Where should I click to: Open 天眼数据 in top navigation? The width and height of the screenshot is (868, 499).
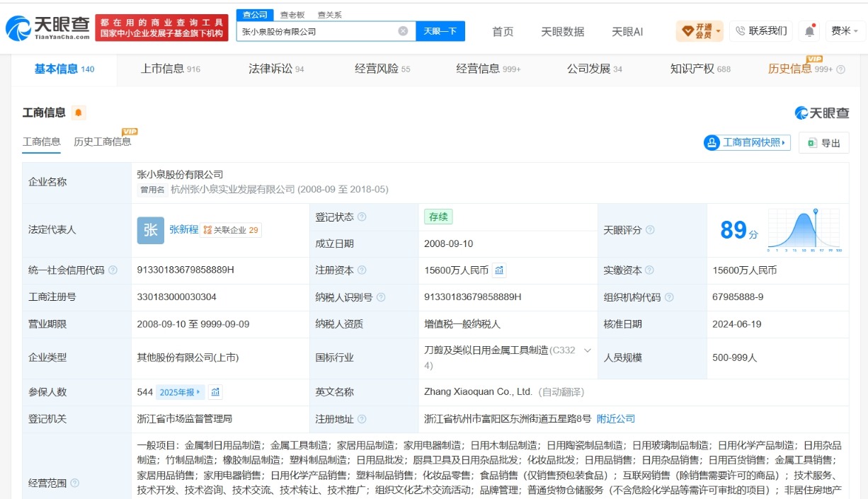[563, 31]
